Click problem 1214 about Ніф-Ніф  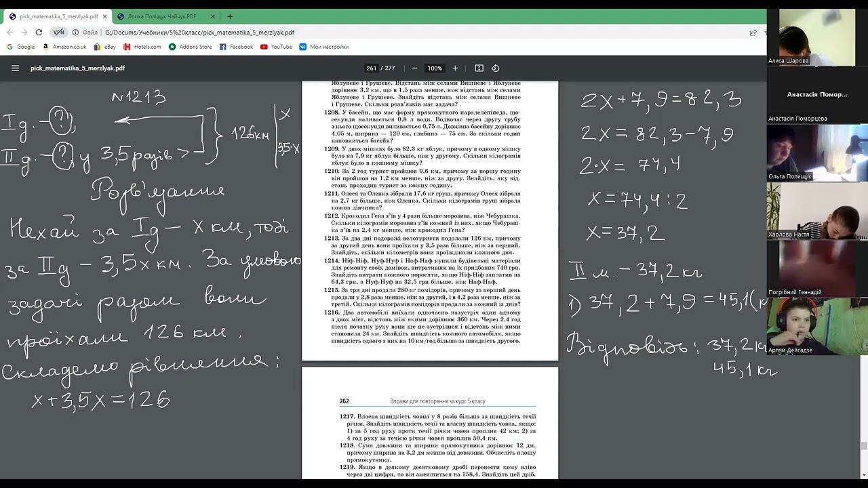[x=422, y=271]
